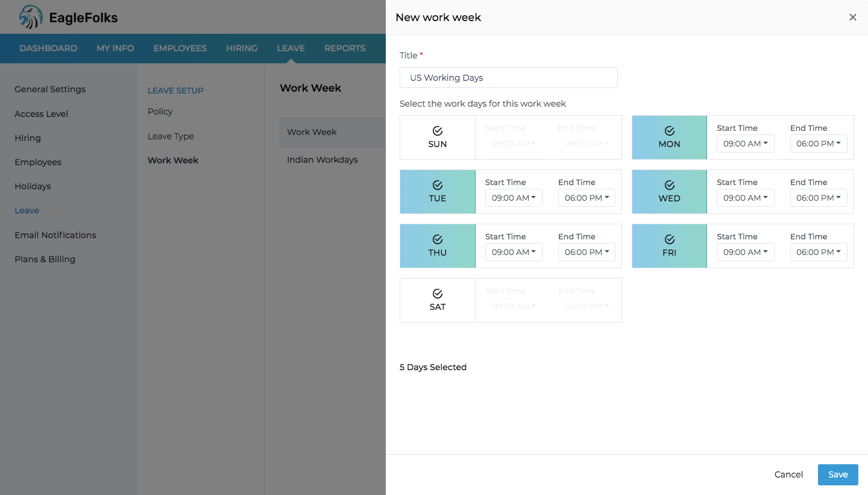Open TUE Start Time dropdown

tap(514, 198)
